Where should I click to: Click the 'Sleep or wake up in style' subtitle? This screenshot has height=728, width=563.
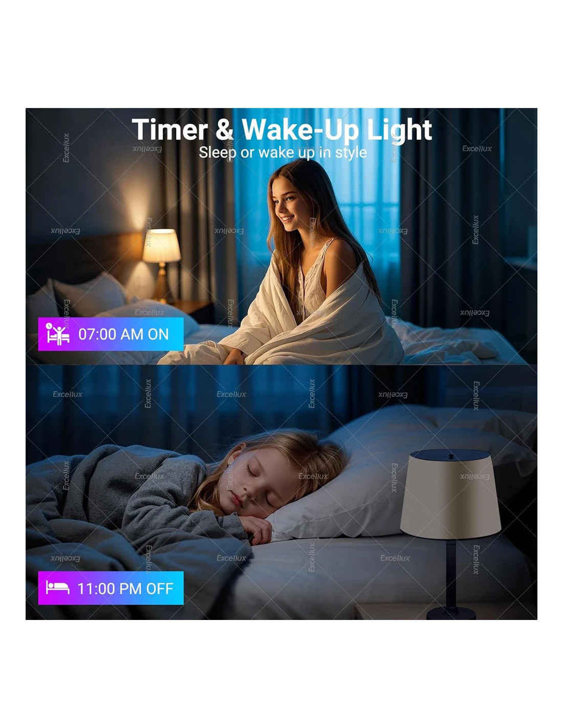[x=283, y=153]
